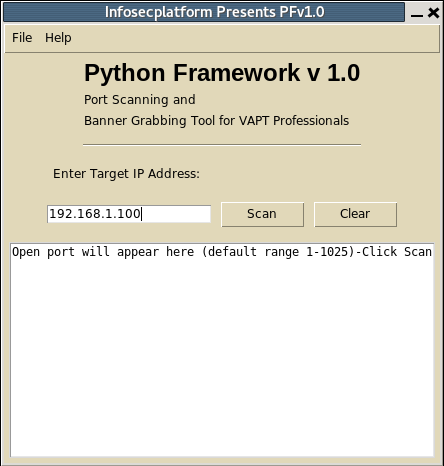Click the Clear button
This screenshot has width=444, height=466.
click(x=355, y=214)
